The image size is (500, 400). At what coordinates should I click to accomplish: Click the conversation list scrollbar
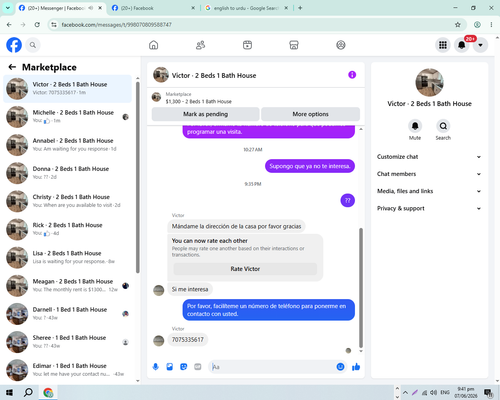click(x=138, y=178)
